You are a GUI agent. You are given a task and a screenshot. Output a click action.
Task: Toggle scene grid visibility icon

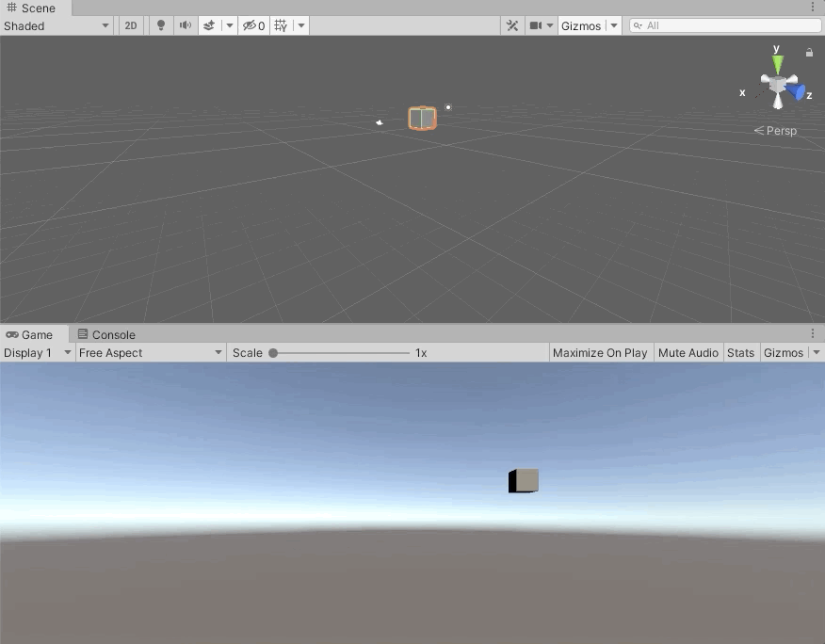(x=281, y=25)
